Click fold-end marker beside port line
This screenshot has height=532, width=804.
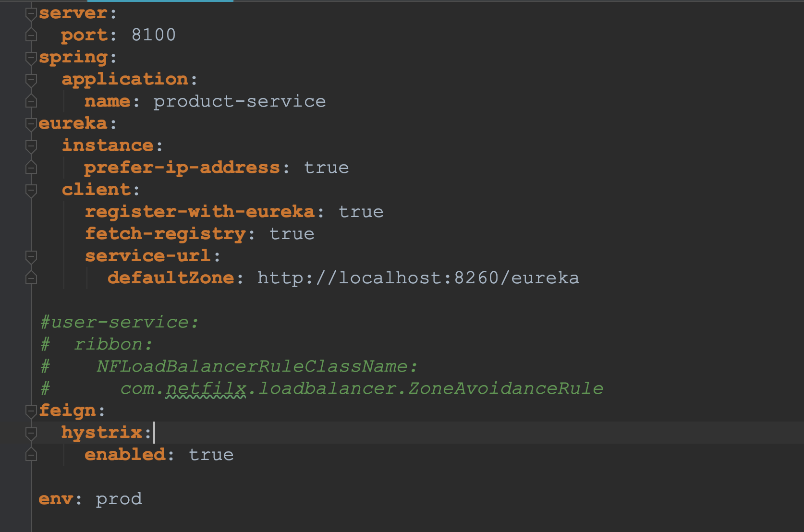[x=31, y=35]
